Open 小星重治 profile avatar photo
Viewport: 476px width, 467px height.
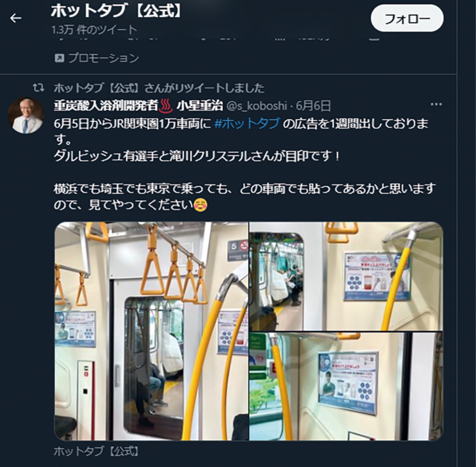click(x=26, y=115)
